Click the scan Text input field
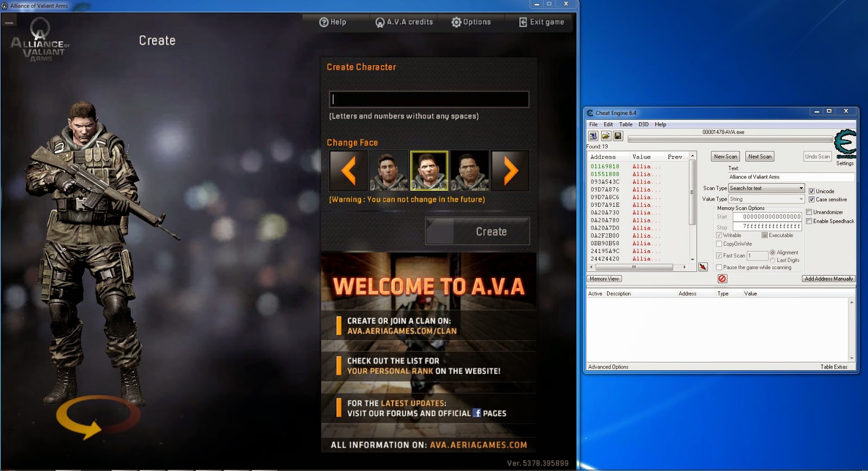This screenshot has height=471, width=868. (x=791, y=177)
